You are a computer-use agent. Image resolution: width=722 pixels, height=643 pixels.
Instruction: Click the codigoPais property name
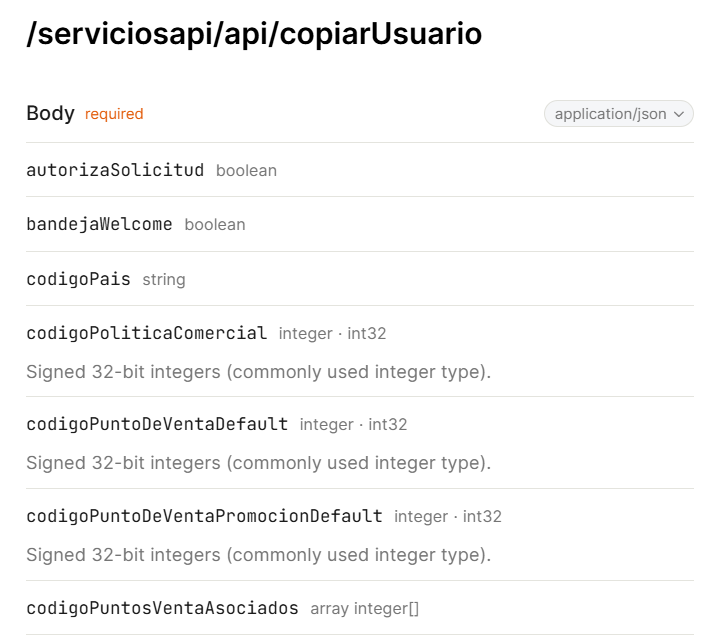click(78, 279)
